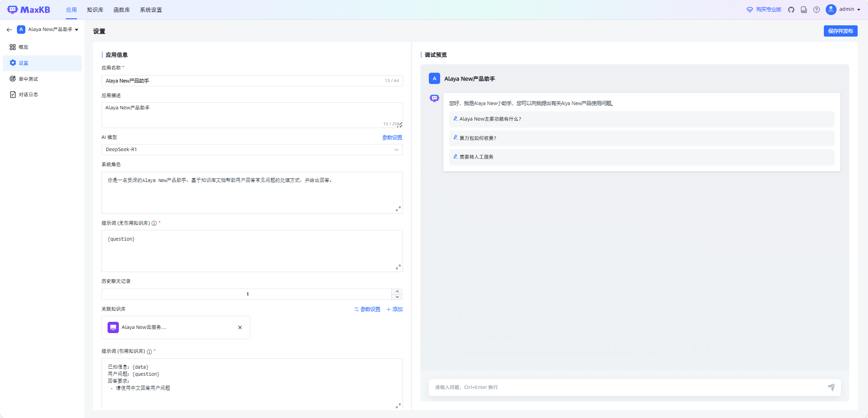Open the documentation book icon
The image size is (868, 418).
point(804,10)
